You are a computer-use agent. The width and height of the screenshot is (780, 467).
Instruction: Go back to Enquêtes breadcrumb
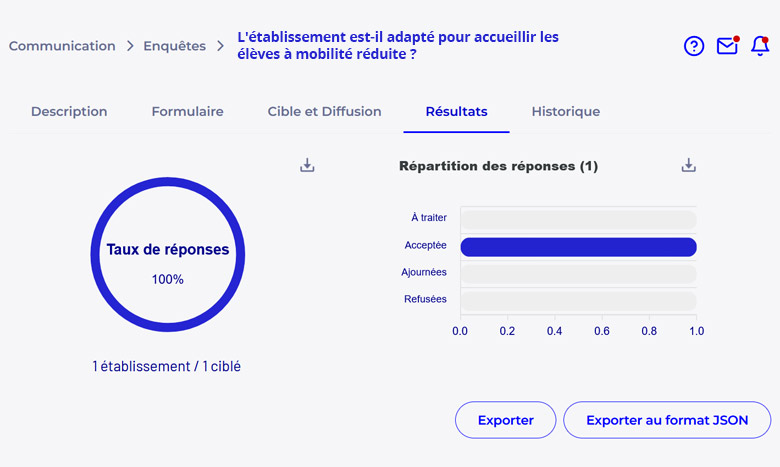coord(175,46)
